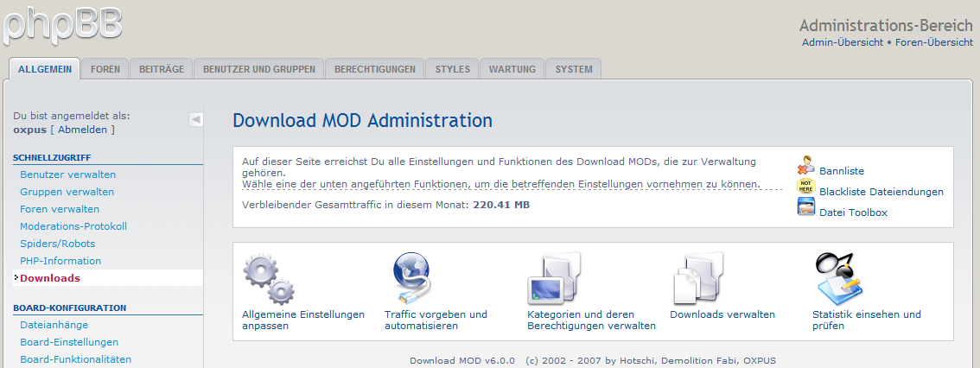Click the Datei Toolbox icon
Viewport: 980px width, 368px height.
[806, 206]
